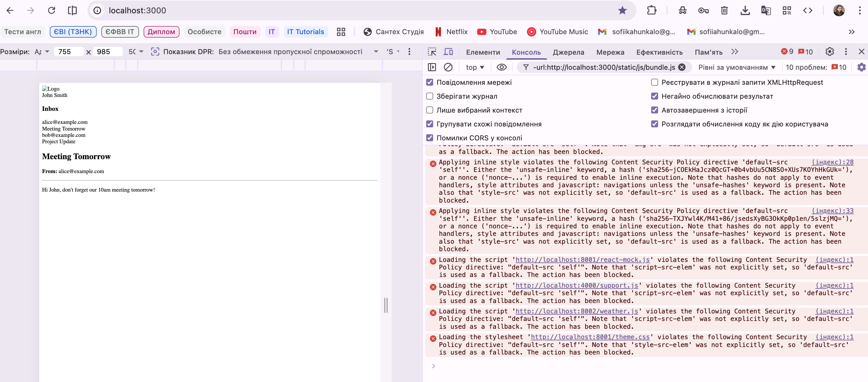
Task: Open Chrome's three-dot menu
Action: point(860,10)
